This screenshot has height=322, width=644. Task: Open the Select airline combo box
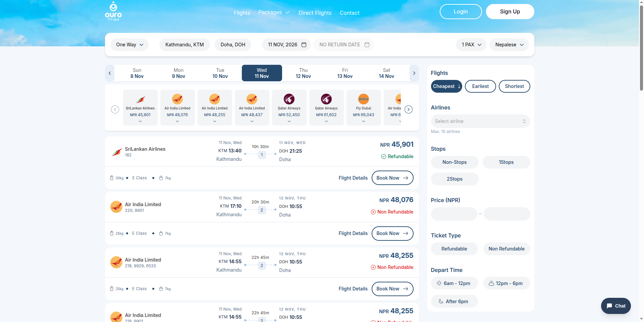click(x=480, y=121)
